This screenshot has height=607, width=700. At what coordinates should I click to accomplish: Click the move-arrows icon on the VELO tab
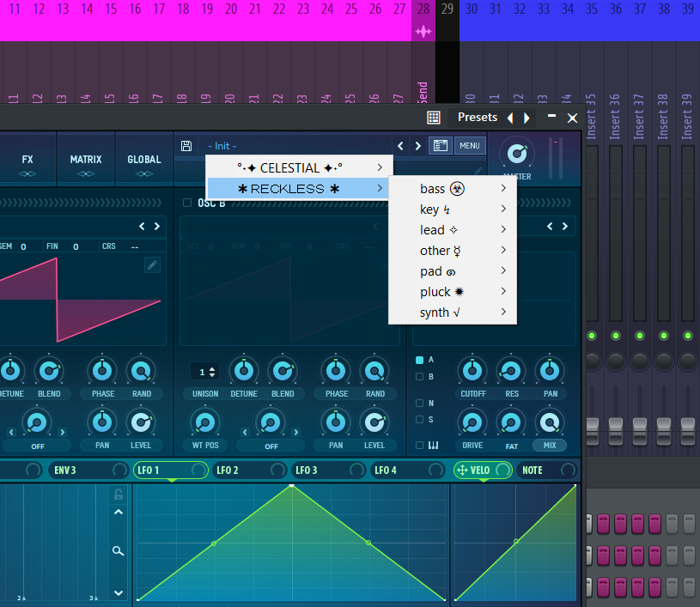461,470
